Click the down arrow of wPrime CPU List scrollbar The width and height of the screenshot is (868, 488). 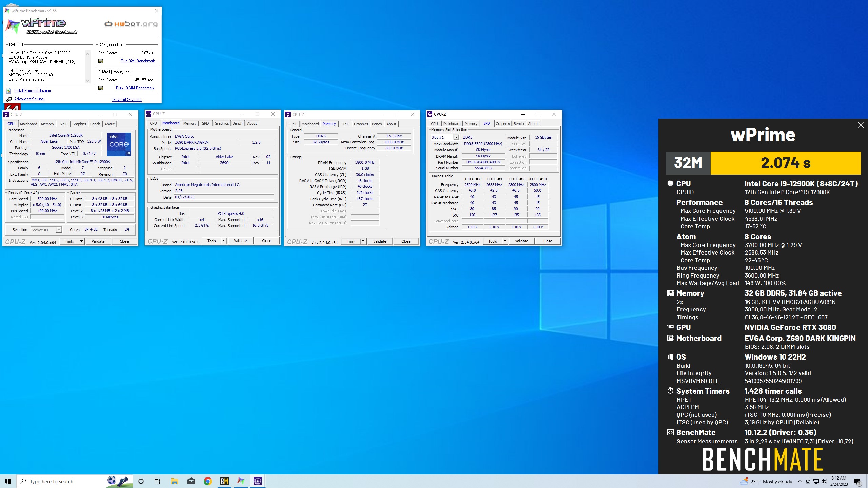pos(87,81)
